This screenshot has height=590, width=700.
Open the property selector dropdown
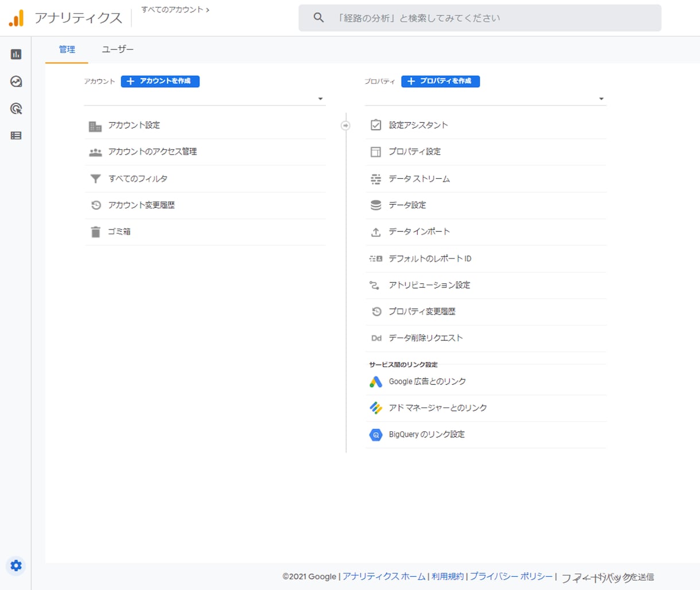click(485, 99)
